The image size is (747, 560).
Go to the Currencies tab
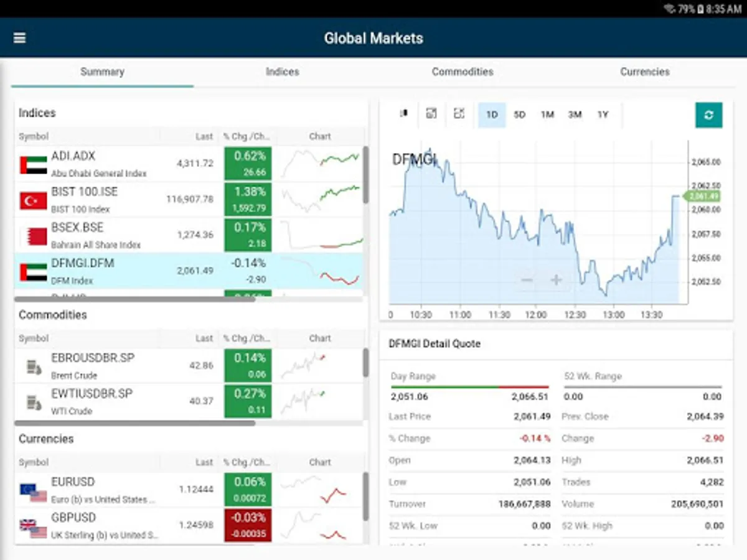point(645,72)
